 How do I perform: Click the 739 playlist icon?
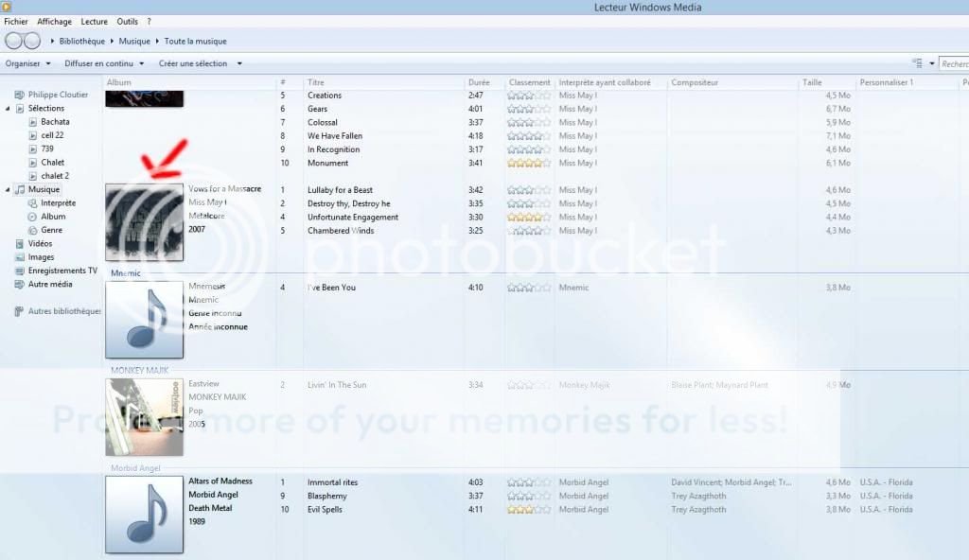click(33, 149)
